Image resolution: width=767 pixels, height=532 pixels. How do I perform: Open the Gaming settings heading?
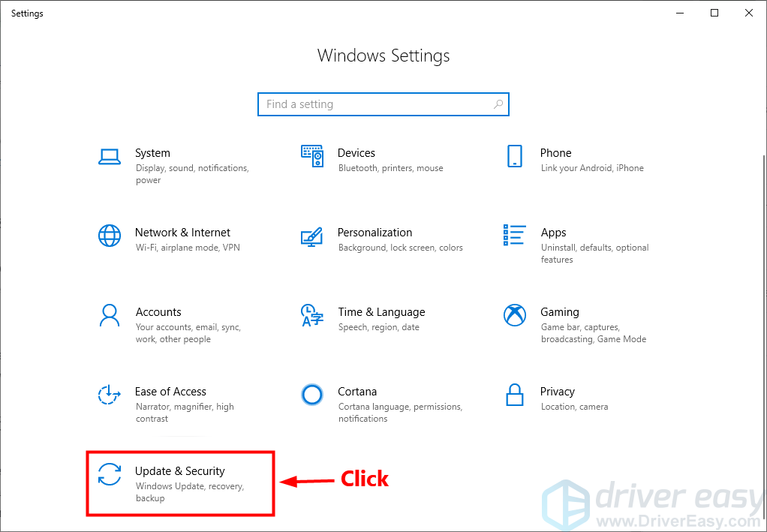pyautogui.click(x=560, y=312)
